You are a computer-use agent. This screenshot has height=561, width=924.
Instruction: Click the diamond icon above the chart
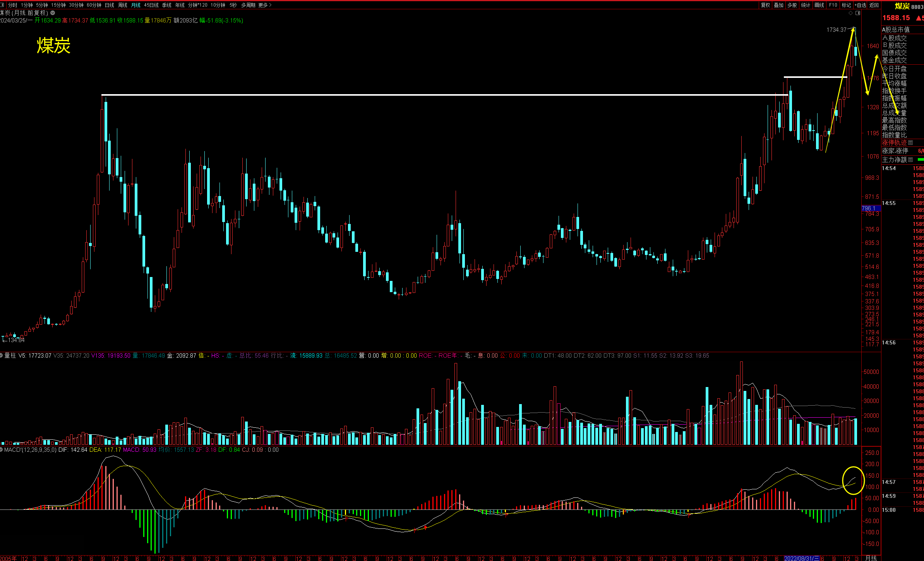pyautogui.click(x=850, y=13)
